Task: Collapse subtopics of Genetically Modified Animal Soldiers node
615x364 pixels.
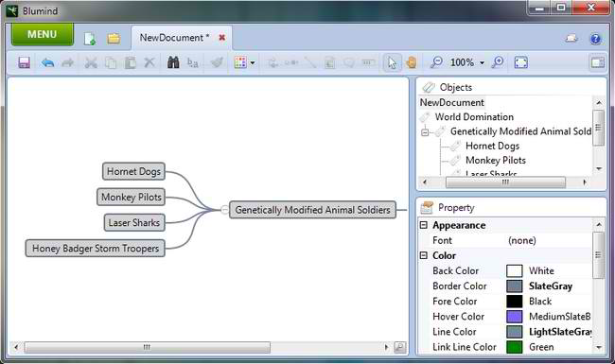Action: (x=224, y=210)
